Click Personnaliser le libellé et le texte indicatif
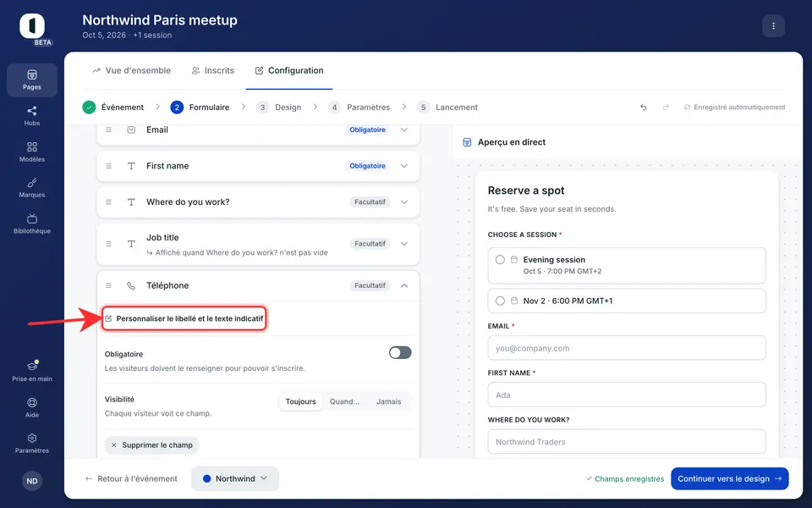Viewport: 812px width, 508px height. coord(184,318)
